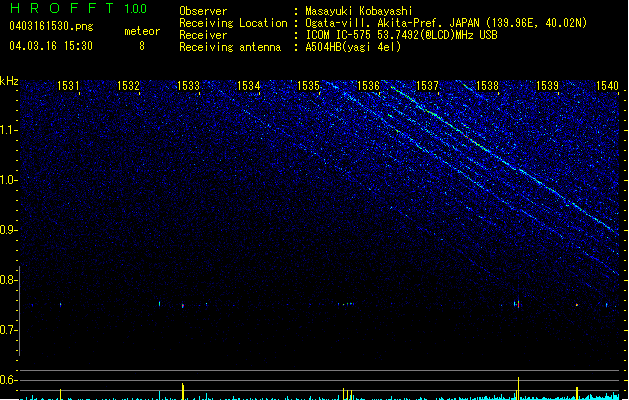Click the 0.7 kHz frequency tick label

coord(8,330)
